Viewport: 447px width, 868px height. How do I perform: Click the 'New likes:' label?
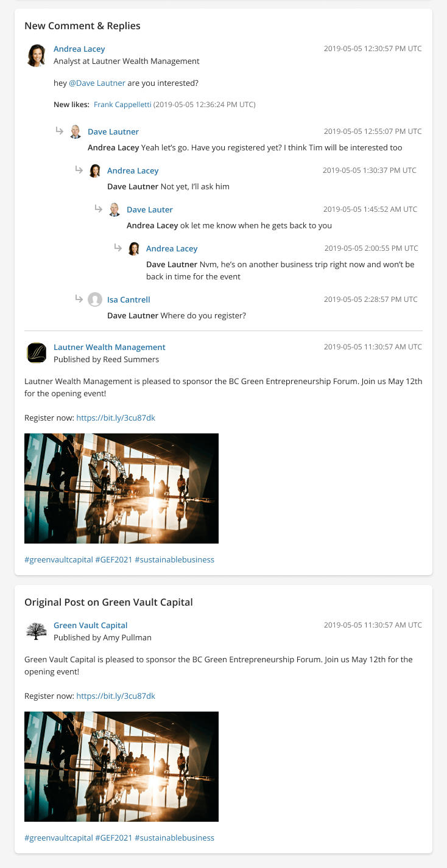[x=72, y=105]
